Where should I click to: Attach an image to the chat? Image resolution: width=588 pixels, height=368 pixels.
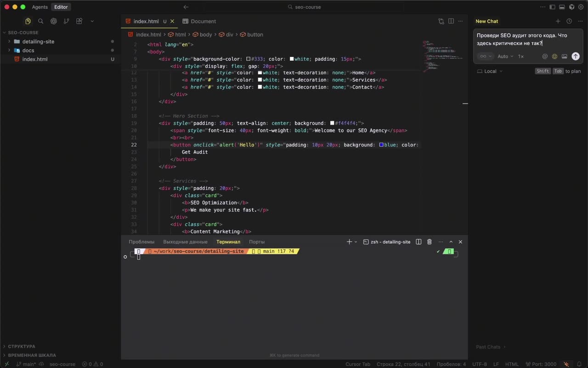click(565, 57)
